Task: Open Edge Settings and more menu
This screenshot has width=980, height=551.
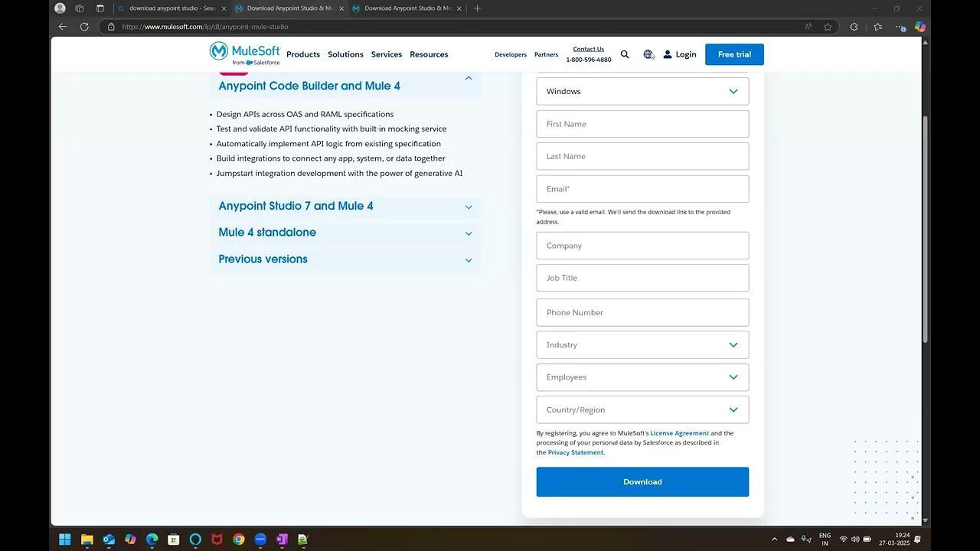Action: tap(900, 26)
